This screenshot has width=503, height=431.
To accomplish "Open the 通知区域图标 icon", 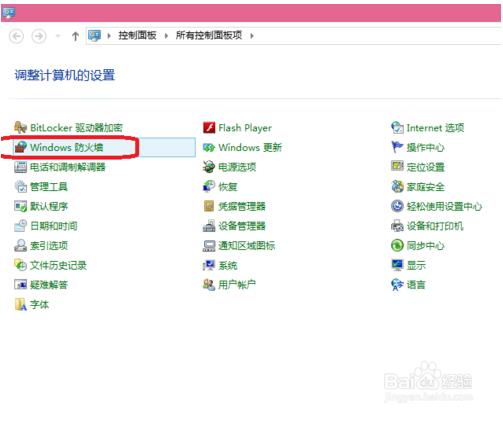I will 209,245.
